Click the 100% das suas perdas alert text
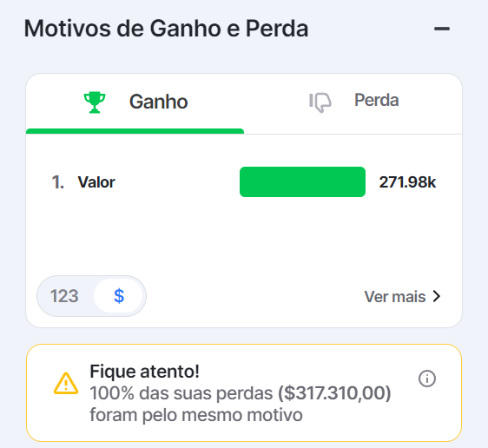 tap(181, 393)
